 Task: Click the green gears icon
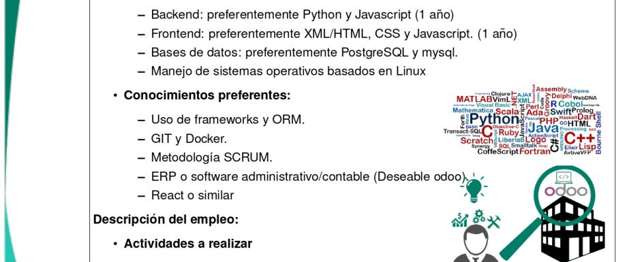pos(478,216)
